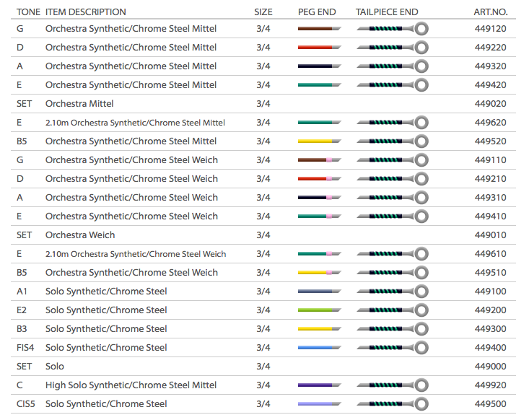Click tailpiece end icon for A1 Solo string
This screenshot has height=420, width=529.
[392, 292]
